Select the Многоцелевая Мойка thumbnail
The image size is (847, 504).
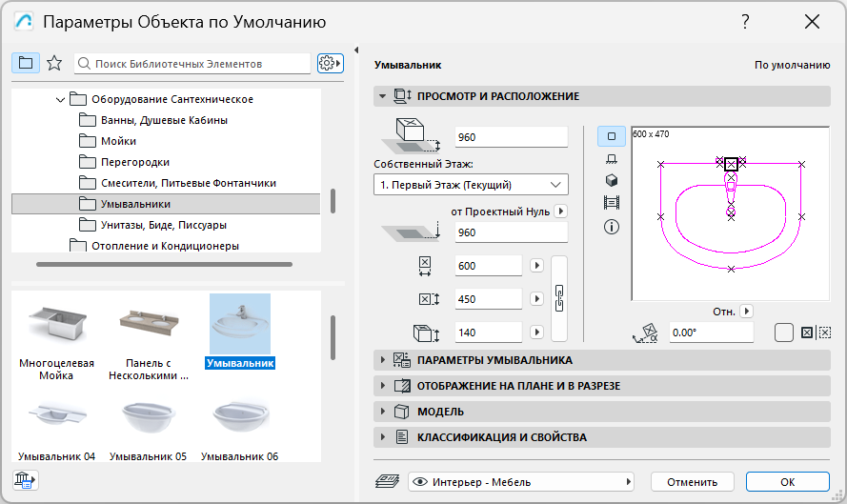(57, 338)
